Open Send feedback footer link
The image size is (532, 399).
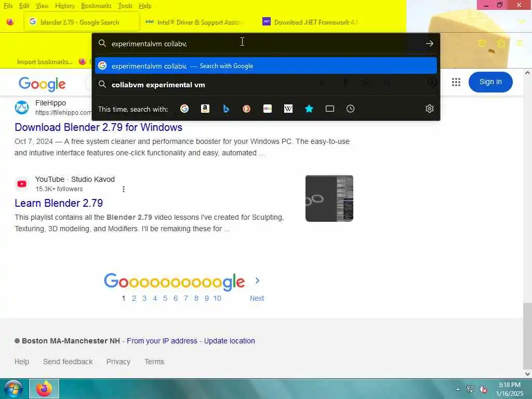[x=68, y=362]
